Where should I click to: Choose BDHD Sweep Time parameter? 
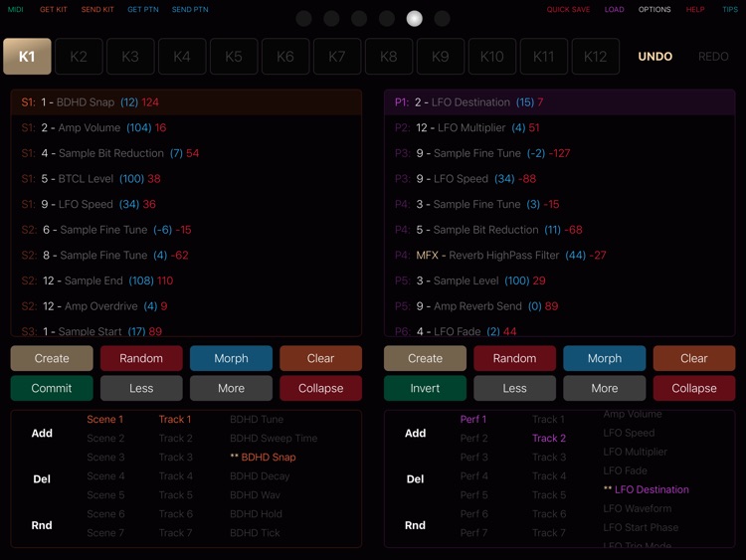point(274,439)
